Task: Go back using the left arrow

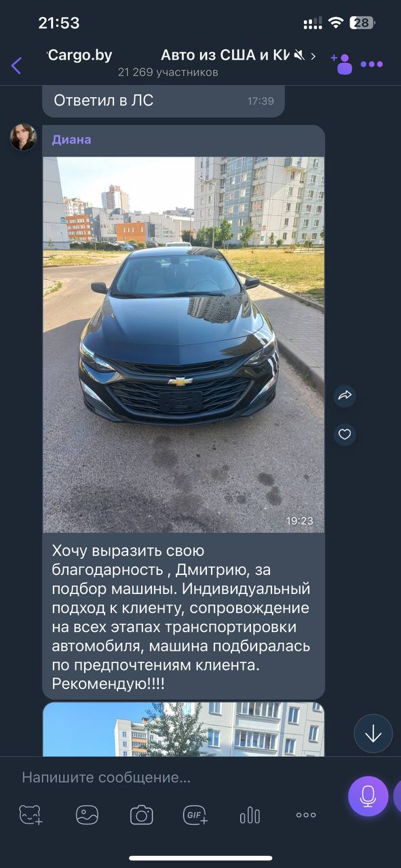Action: (x=16, y=66)
